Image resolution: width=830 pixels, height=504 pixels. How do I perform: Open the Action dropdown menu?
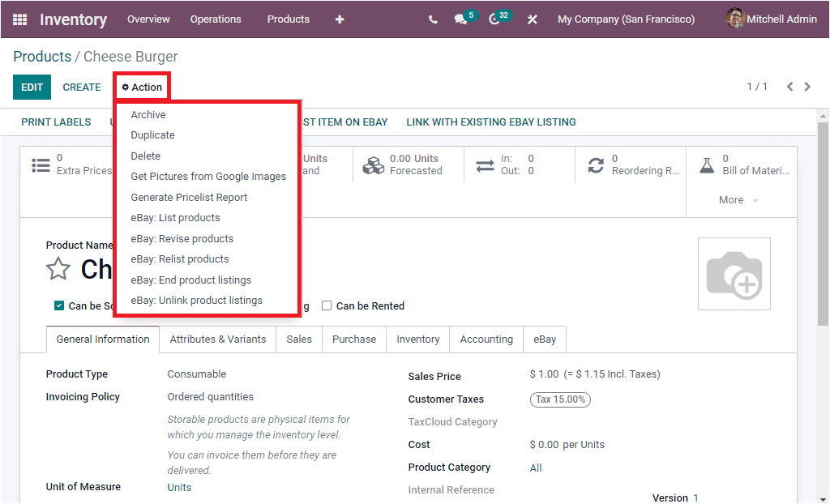click(x=141, y=87)
